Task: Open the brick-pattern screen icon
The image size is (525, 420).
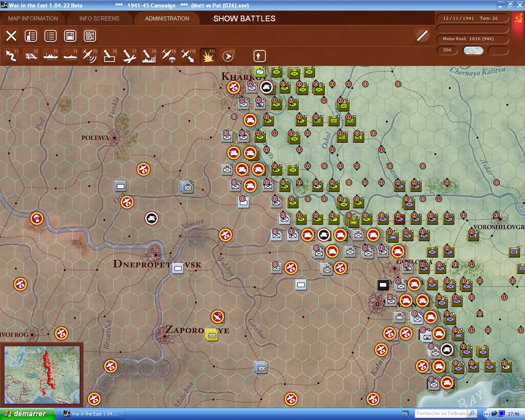Action: click(x=90, y=36)
